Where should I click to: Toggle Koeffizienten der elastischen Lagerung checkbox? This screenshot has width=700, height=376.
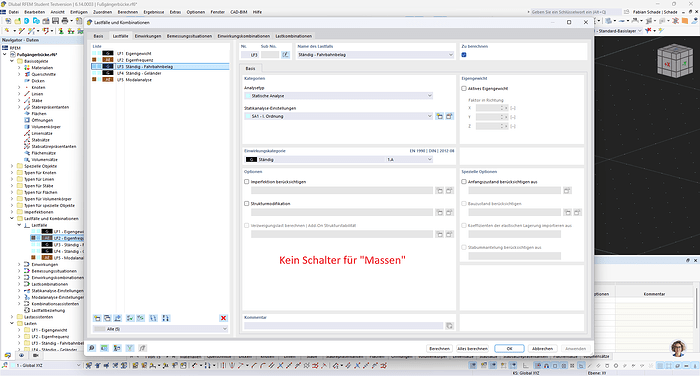coord(464,226)
